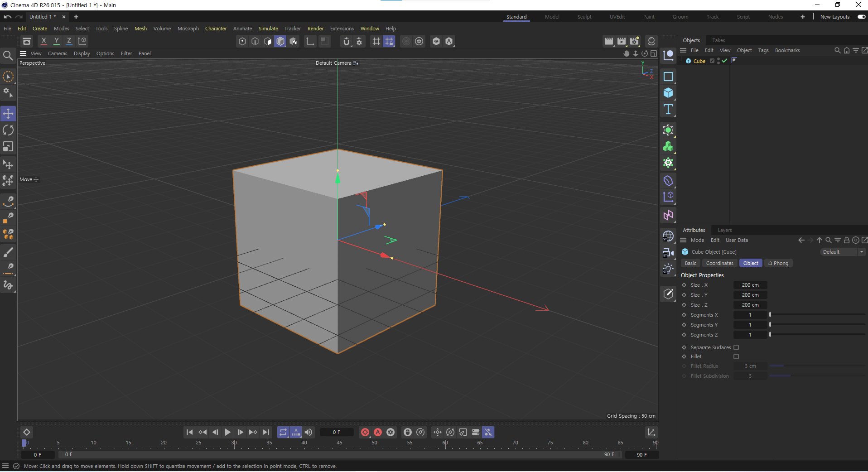Toggle Cube green enable checkmark
Viewport: 868px width, 472px height.
click(x=724, y=61)
